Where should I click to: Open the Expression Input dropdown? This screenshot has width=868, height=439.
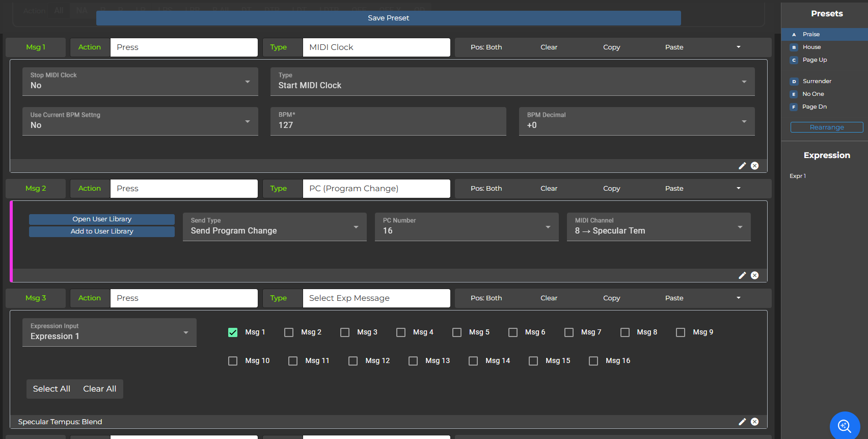point(109,332)
